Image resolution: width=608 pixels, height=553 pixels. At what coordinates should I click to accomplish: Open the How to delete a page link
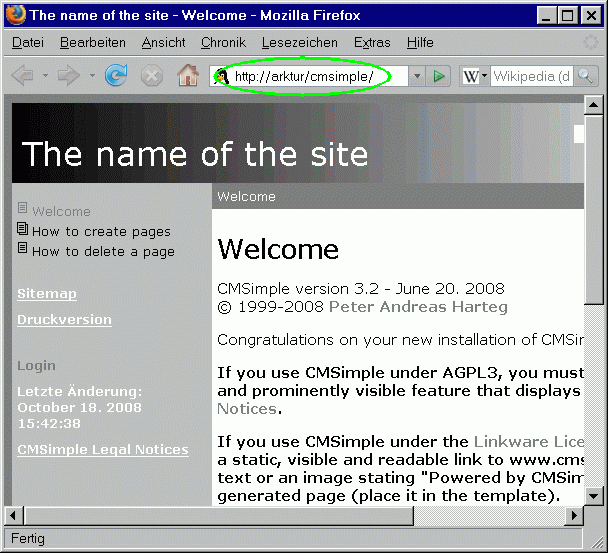[x=103, y=252]
